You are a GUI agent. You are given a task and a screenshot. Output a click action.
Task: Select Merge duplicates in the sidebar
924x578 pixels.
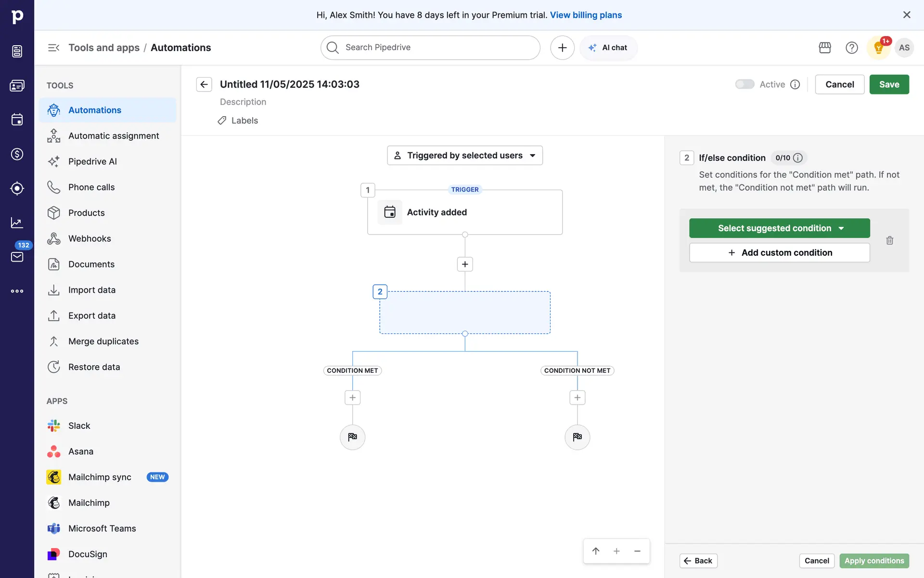[x=103, y=341]
